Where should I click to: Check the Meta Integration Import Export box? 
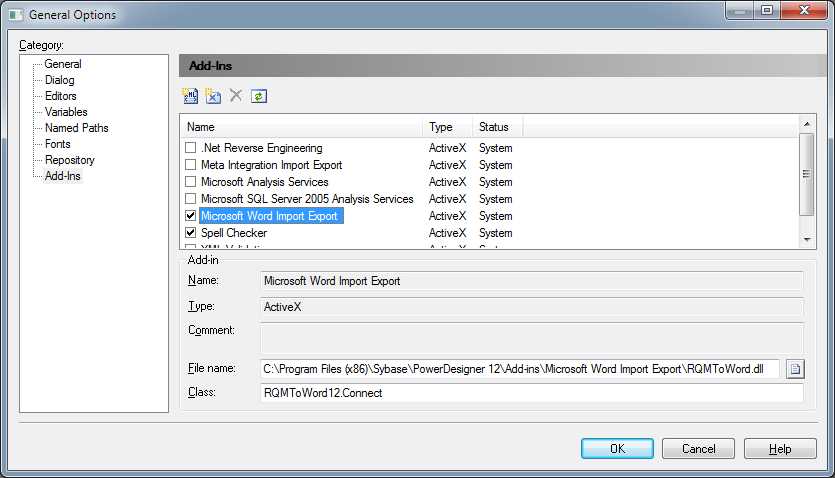(191, 164)
